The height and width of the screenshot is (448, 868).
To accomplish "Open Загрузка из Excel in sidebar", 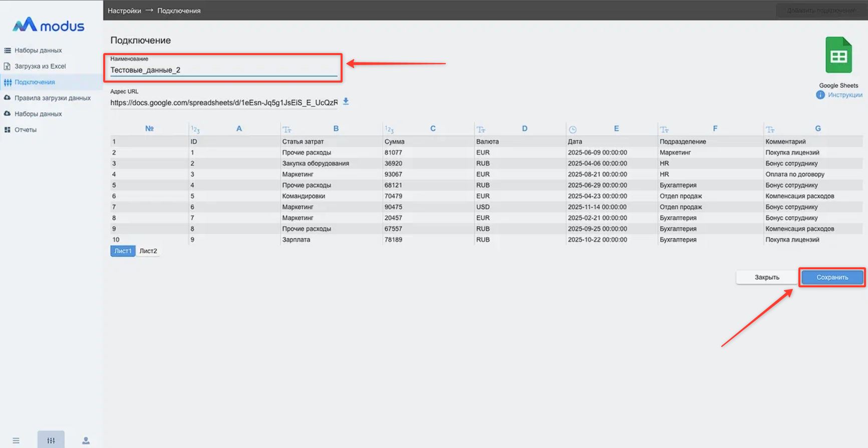I will click(x=40, y=66).
